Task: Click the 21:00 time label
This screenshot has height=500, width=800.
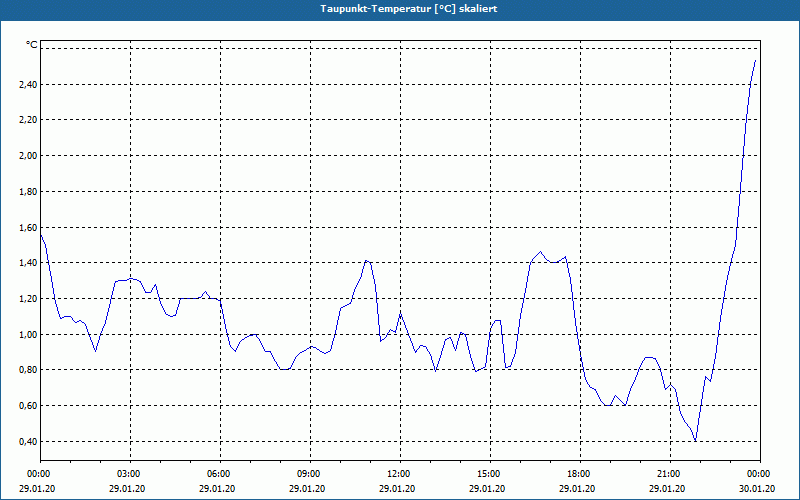Action: [670, 474]
